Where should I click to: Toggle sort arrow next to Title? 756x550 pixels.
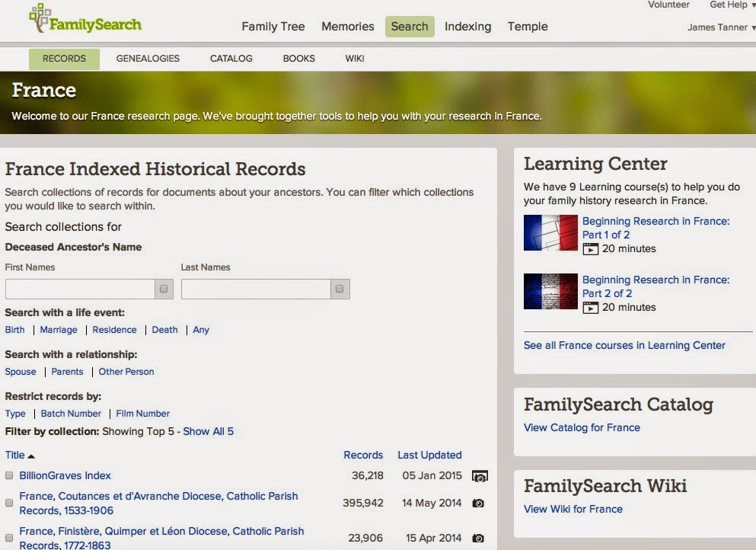click(x=31, y=456)
